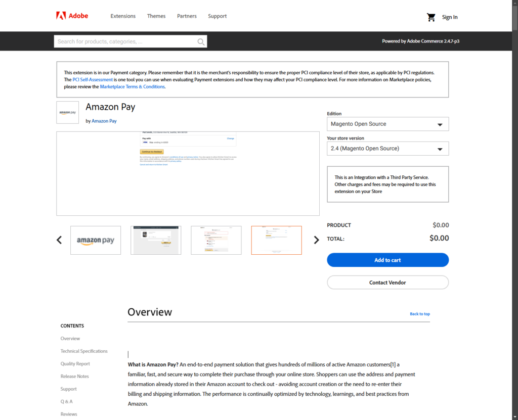The image size is (518, 420).
Task: Open the PCI Self-Assessment link
Action: pos(93,79)
